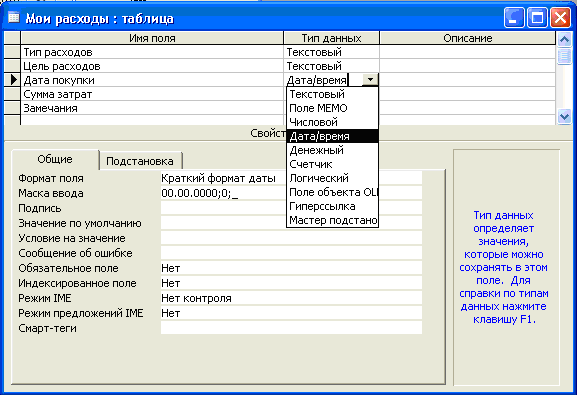The height and width of the screenshot is (395, 577).
Task: Click the vertical scrollbar thumb
Action: point(564,56)
